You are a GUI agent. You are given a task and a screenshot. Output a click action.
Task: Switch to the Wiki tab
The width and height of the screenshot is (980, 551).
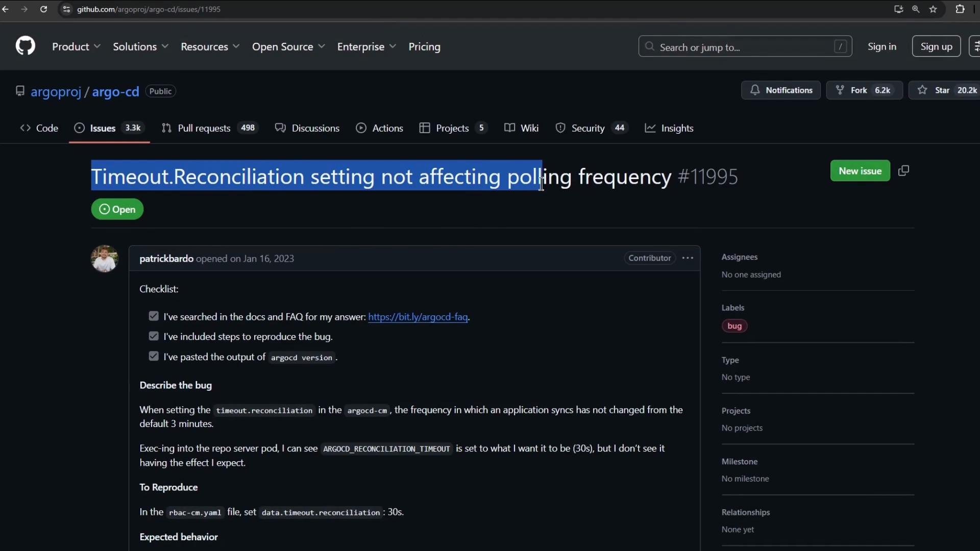522,128
